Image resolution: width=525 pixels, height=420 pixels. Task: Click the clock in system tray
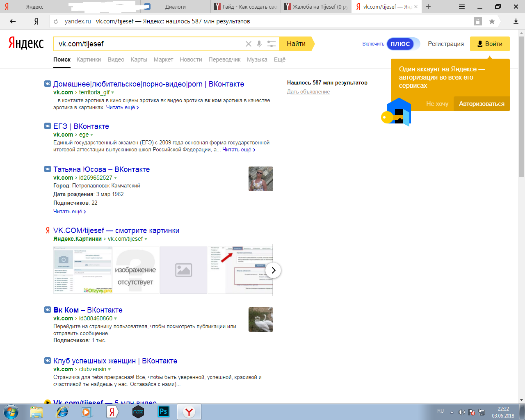[x=503, y=412]
